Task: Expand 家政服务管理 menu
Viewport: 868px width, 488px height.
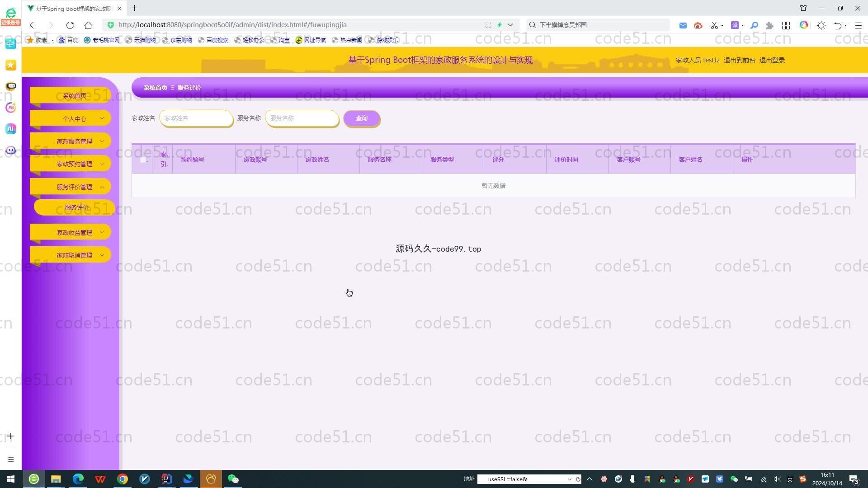Action: [70, 141]
